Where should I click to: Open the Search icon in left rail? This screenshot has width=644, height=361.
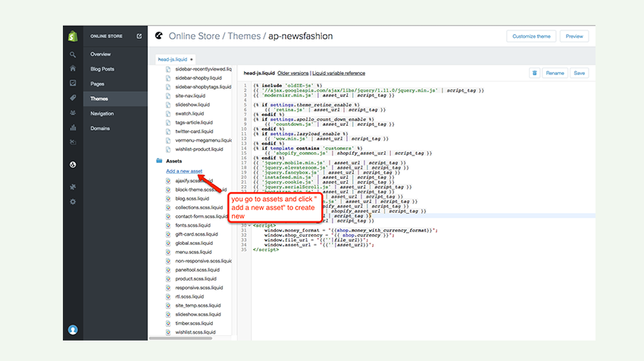pos(73,55)
